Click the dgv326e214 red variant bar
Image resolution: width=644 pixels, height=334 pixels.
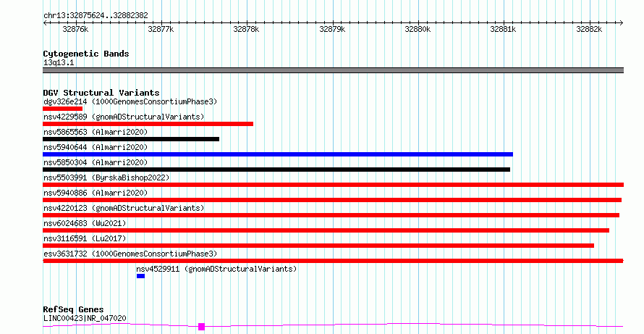pyautogui.click(x=62, y=109)
